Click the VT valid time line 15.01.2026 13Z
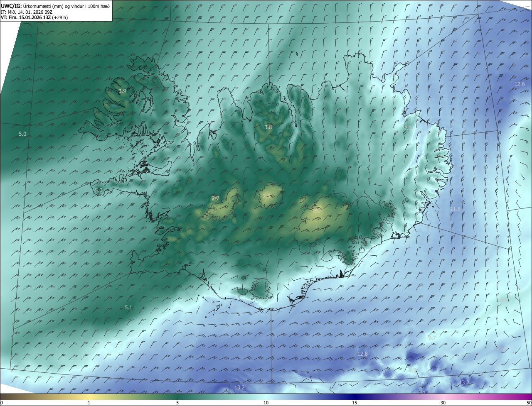Screen dimensions: 532x406 34,17
